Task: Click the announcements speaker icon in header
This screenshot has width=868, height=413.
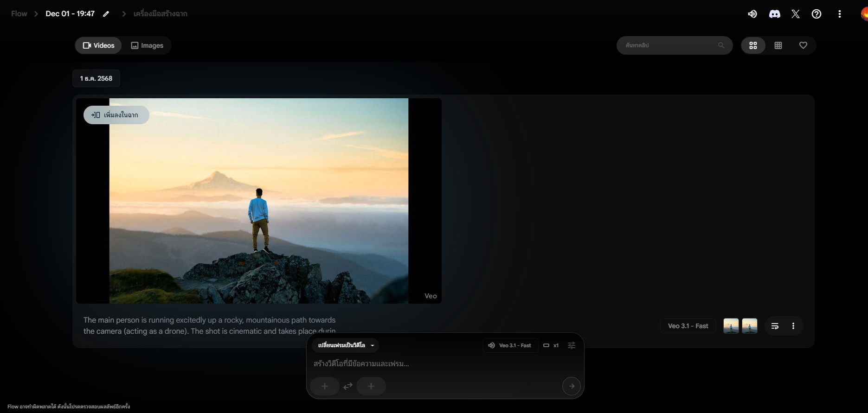Action: coord(752,14)
